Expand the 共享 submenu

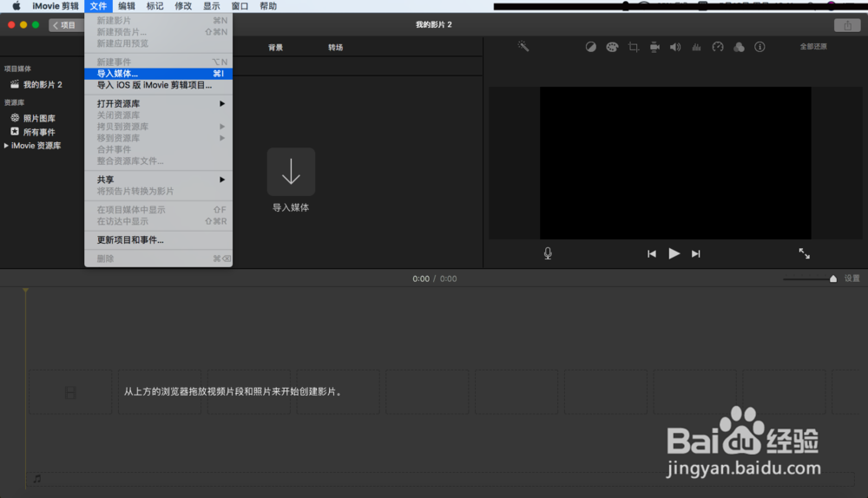(x=158, y=180)
